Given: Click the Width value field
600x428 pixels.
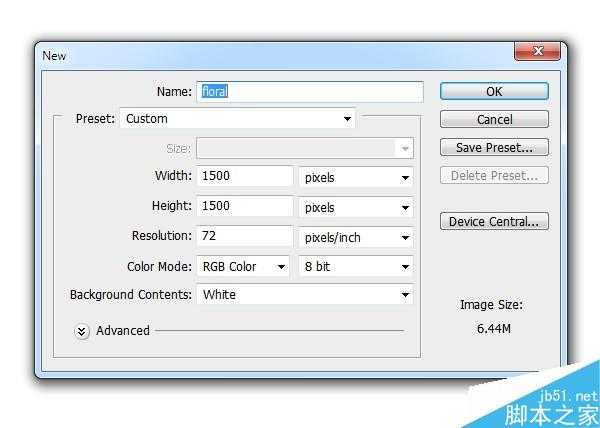Looking at the screenshot, I should click(x=244, y=177).
